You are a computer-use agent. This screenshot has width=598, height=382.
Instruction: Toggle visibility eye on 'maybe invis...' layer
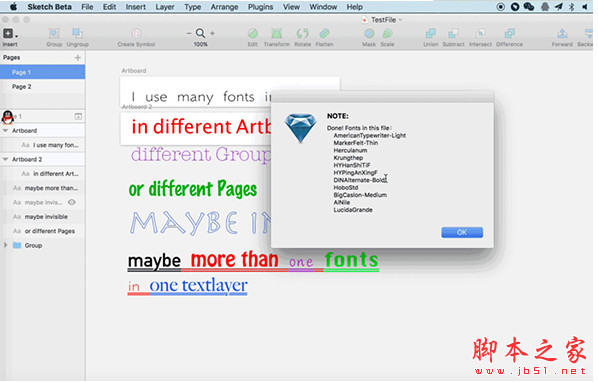click(72, 202)
